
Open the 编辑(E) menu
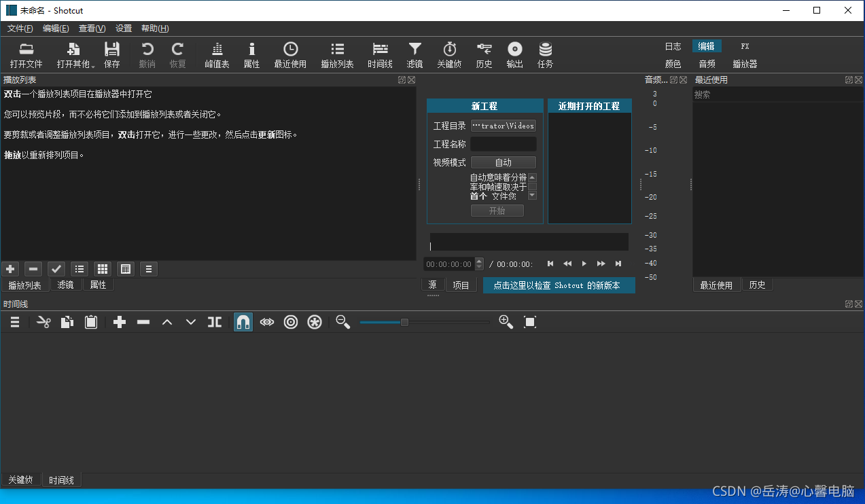click(56, 29)
